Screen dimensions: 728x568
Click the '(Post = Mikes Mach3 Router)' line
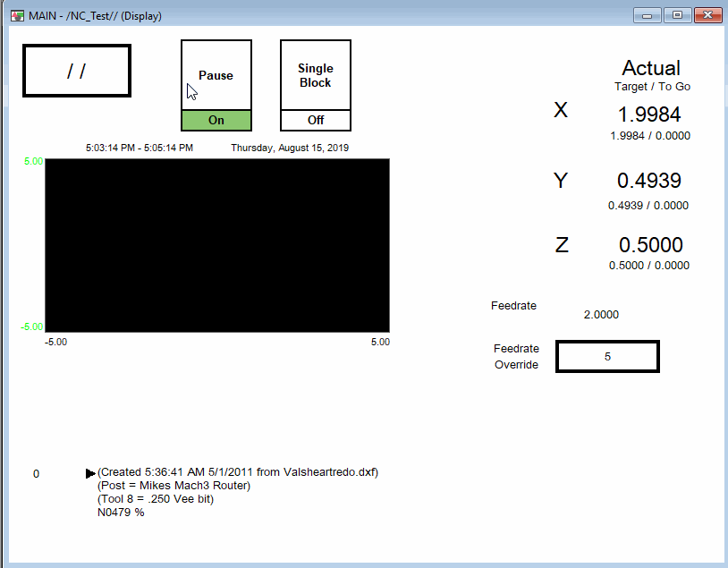pyautogui.click(x=174, y=486)
